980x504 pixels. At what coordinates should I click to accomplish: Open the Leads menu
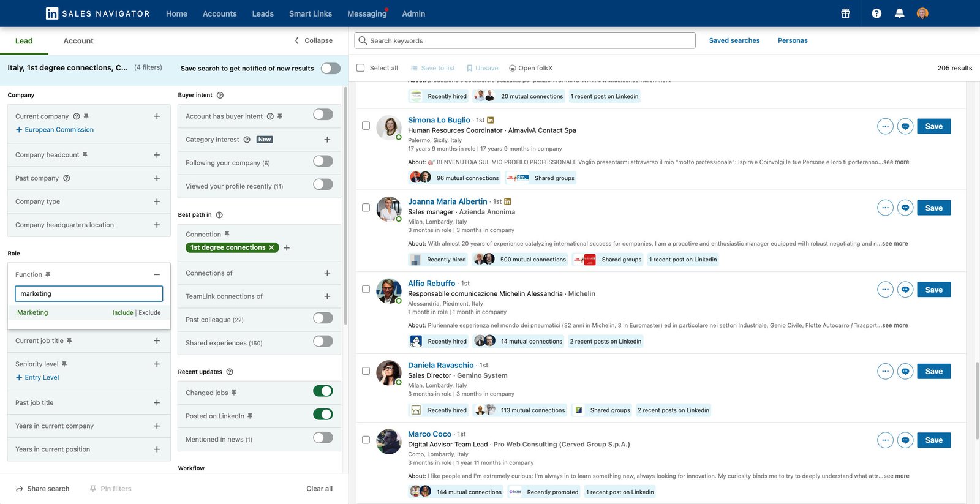[263, 13]
